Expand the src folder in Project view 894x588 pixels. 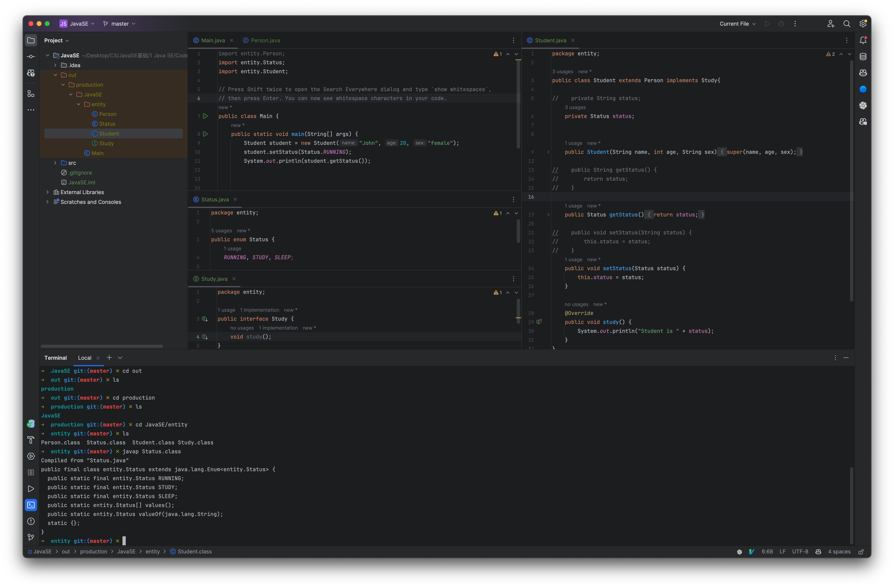pos(55,163)
